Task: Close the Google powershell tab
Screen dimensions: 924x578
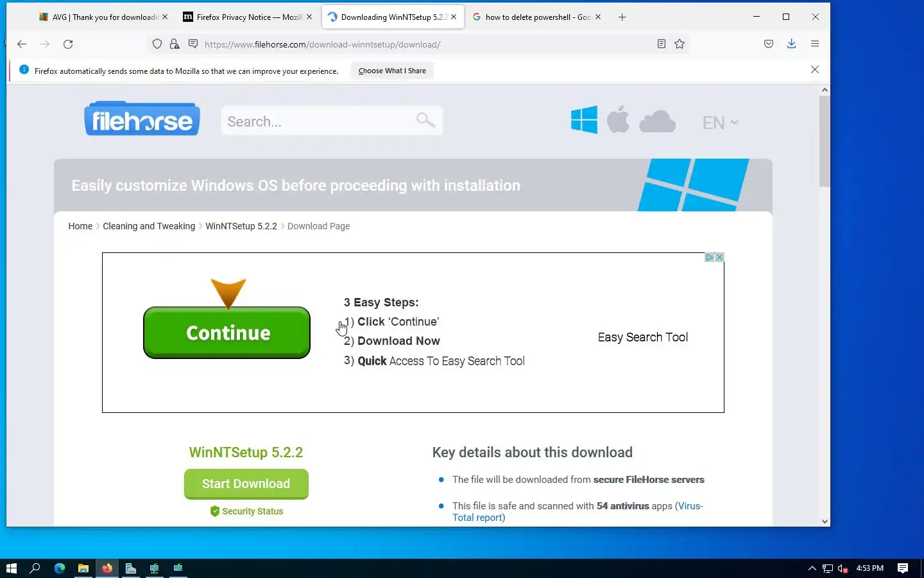Action: point(598,17)
